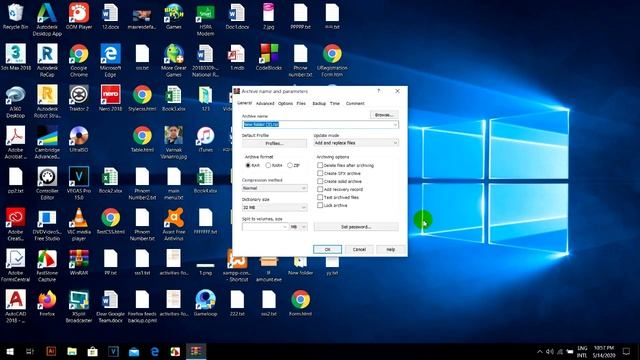
Task: Select the Book3.xlsx file icon
Action: coord(174,98)
